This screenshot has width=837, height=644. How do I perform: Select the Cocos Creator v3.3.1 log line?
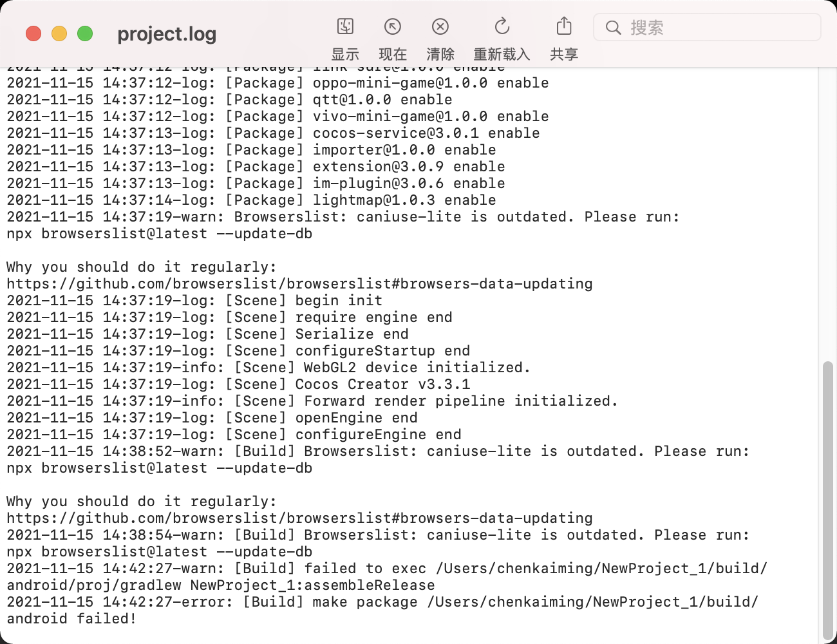(x=238, y=384)
